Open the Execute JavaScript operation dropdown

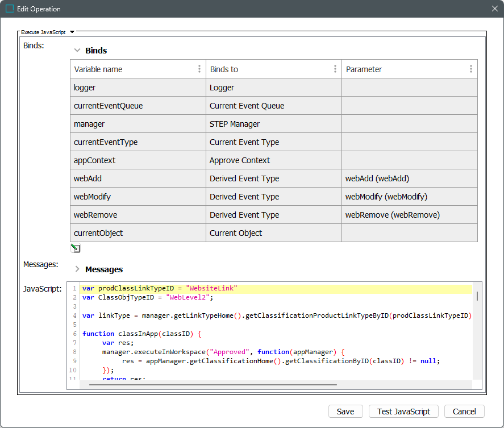click(x=72, y=32)
